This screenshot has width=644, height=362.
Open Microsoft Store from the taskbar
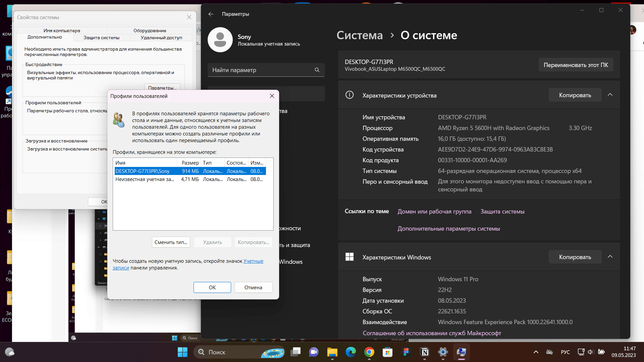pos(388,352)
